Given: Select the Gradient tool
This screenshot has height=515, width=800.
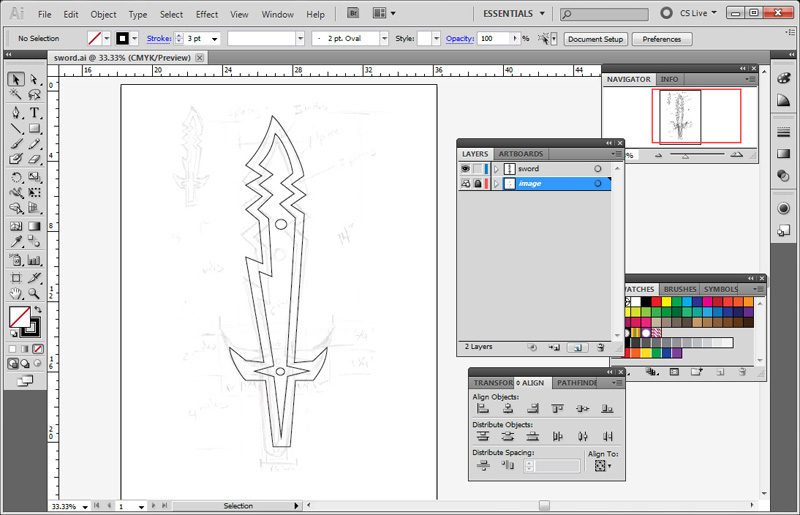Looking at the screenshot, I should pyautogui.click(x=34, y=226).
